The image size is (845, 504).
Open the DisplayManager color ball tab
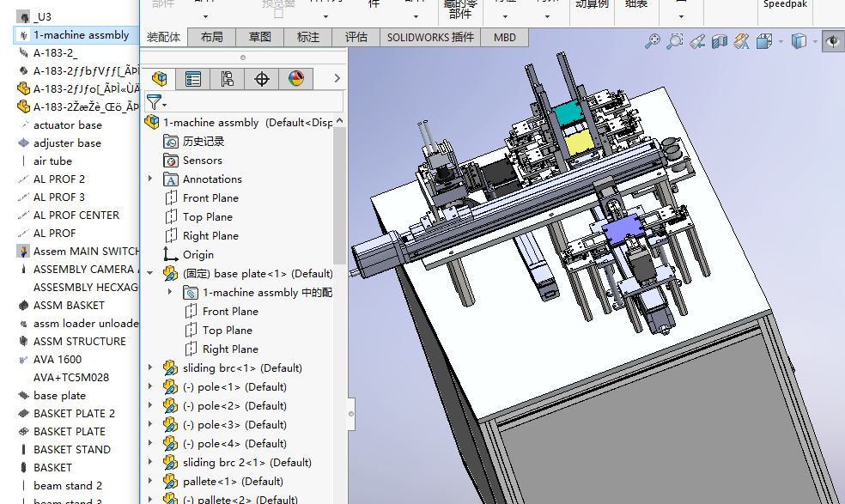click(x=296, y=79)
